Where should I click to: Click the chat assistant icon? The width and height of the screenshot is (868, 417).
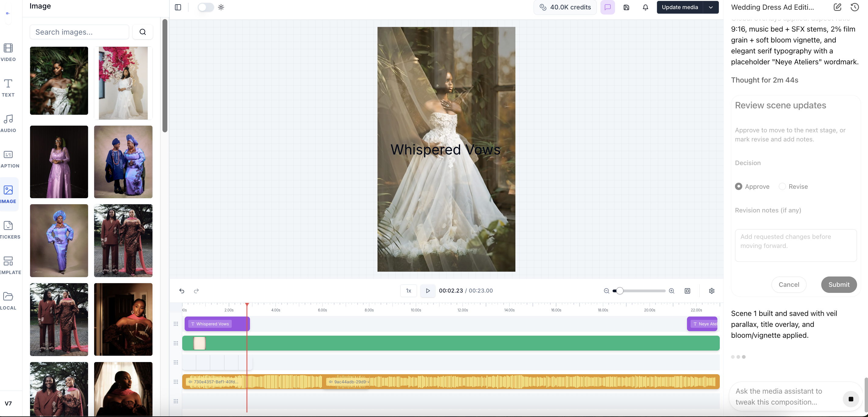(607, 7)
